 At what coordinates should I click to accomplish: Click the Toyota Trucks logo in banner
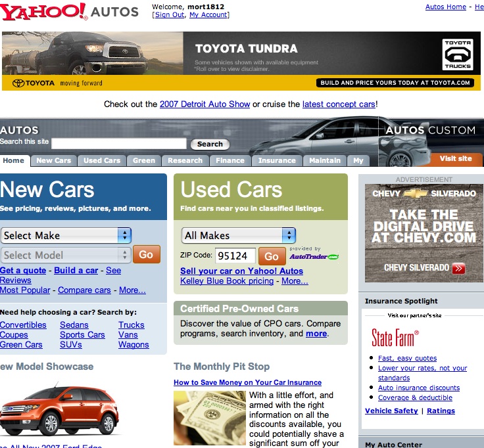point(458,55)
